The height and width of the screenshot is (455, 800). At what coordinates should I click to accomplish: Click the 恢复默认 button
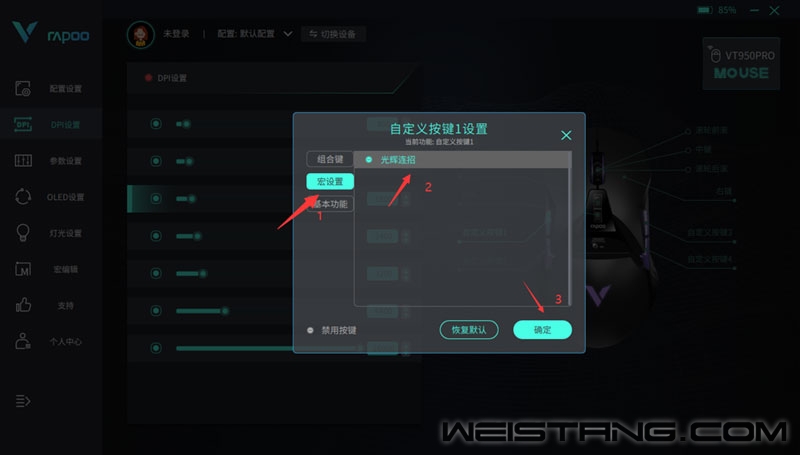click(x=469, y=330)
